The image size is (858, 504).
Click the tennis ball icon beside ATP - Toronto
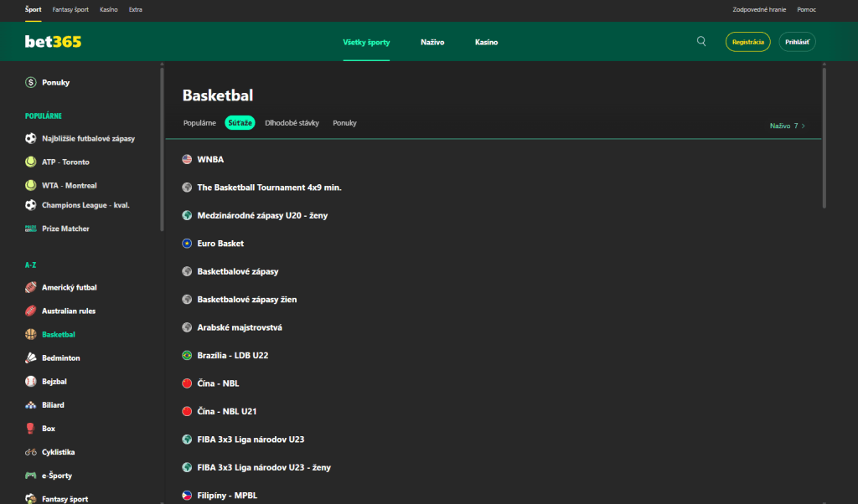(x=31, y=162)
